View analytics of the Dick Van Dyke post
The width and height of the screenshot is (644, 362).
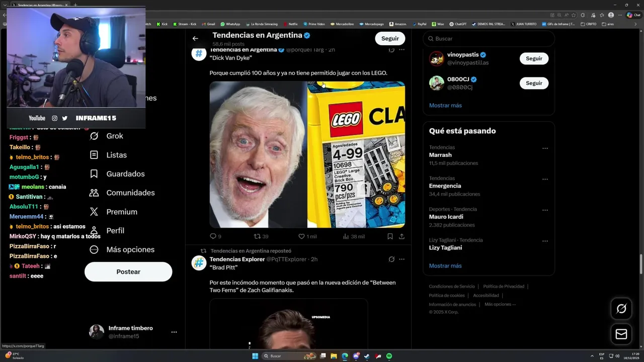coord(353,236)
